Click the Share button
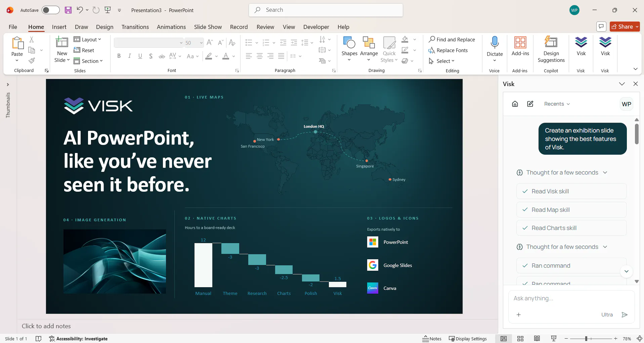 pos(625,27)
